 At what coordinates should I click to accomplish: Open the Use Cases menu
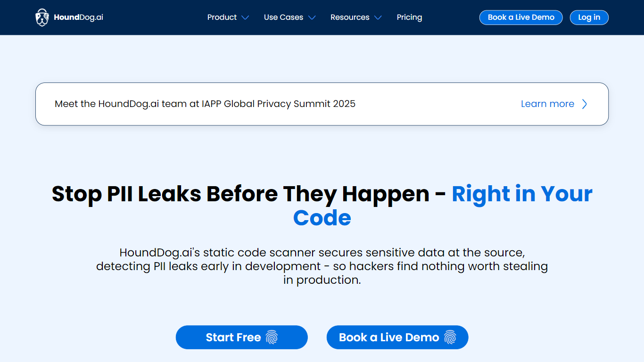pos(283,17)
